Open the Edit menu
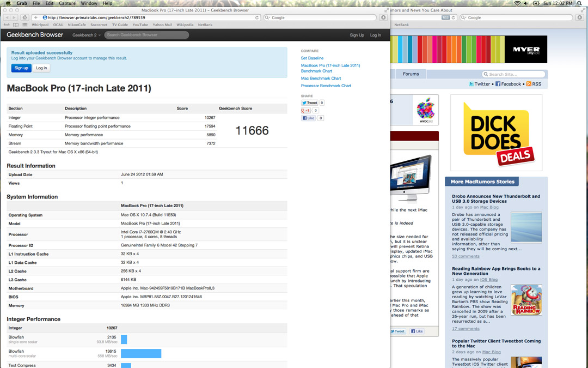Viewport: 588px width, 368px height. pos(50,3)
